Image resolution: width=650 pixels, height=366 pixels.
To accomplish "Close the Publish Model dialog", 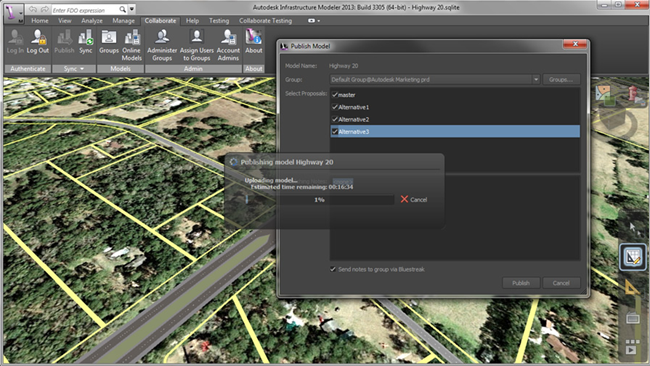I will point(575,44).
